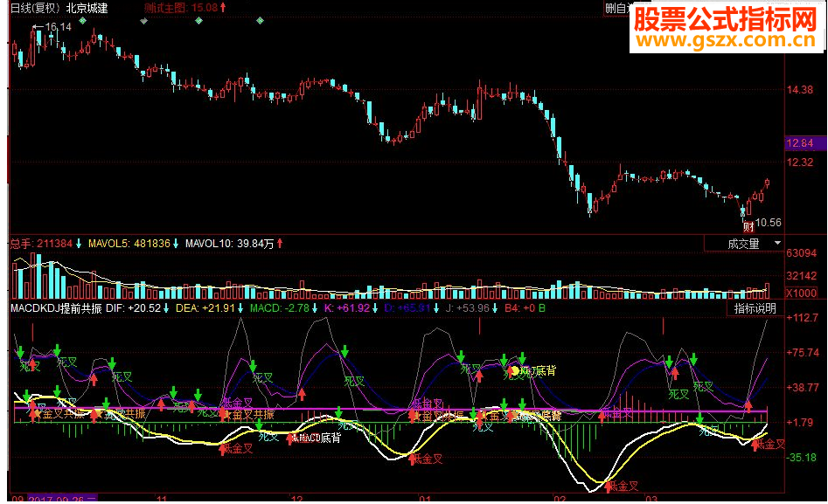Viewport: 828px width, 504px height.
Task: Click the DIF: +20.52 value
Action: pos(134,307)
